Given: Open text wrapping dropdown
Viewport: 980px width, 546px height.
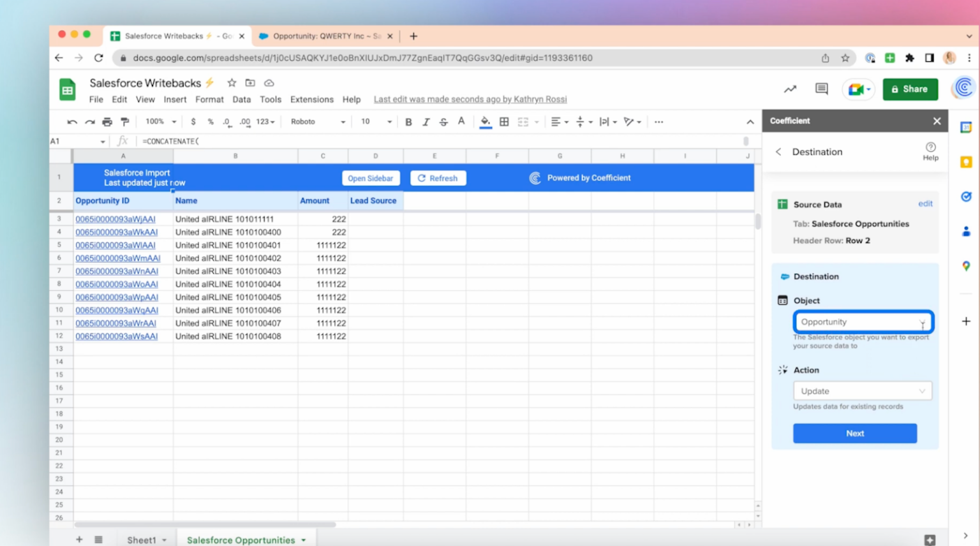Looking at the screenshot, I should click(x=608, y=122).
